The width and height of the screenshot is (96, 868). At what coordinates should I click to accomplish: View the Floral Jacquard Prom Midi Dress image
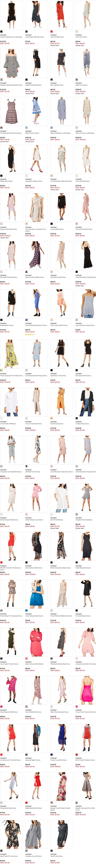(12, 354)
